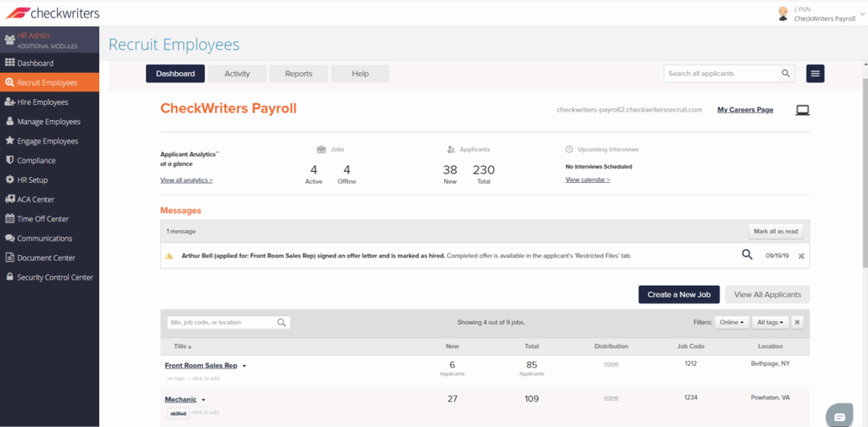Viewport: 868px width, 427px height.
Task: Click the search magnifier in applicant search
Action: pyautogui.click(x=787, y=74)
